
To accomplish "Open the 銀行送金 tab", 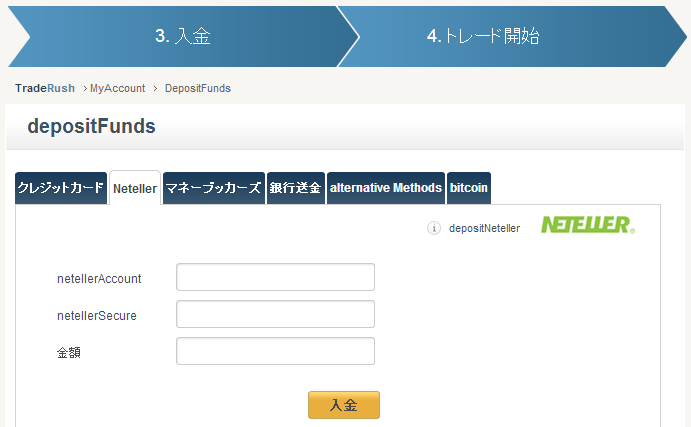I will 296,188.
